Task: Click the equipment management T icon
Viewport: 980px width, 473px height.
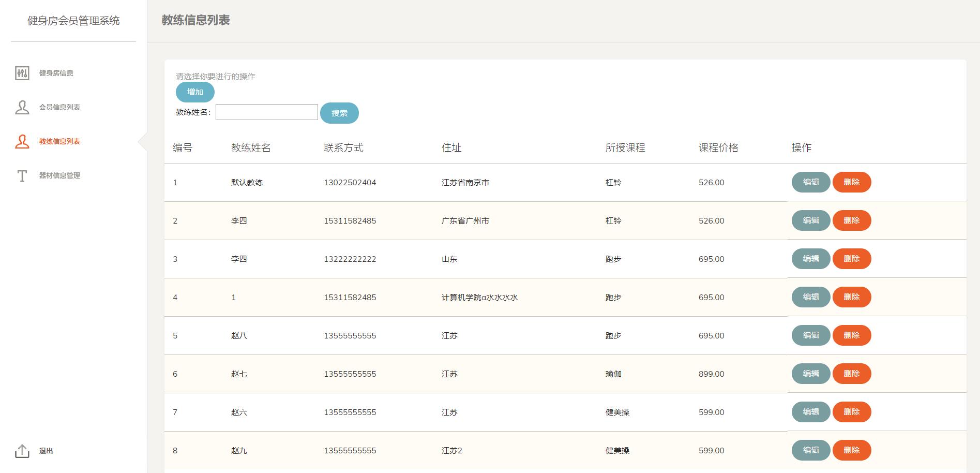Action: [x=22, y=176]
